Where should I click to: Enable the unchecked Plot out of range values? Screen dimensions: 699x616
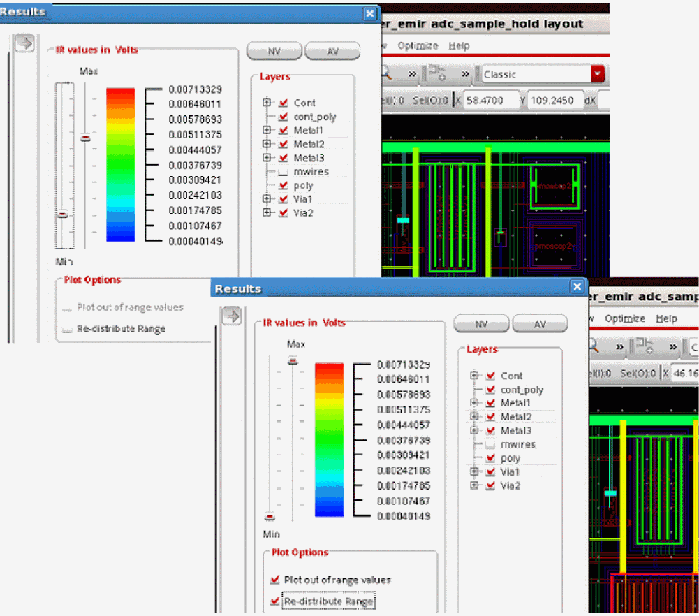(x=67, y=308)
